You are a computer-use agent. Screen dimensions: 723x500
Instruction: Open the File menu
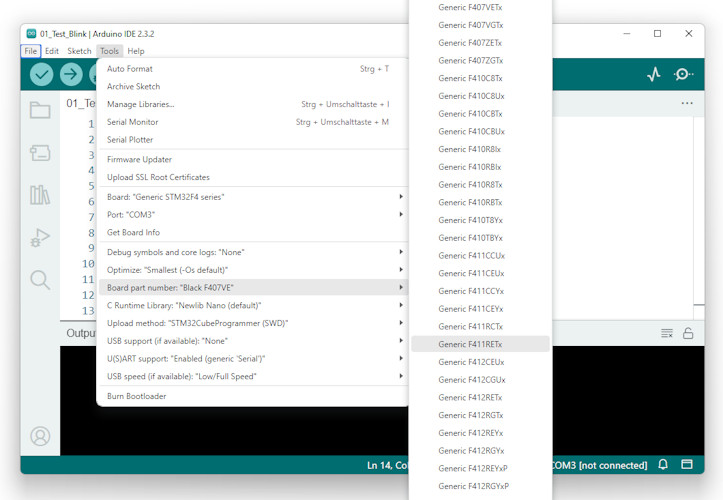coord(31,51)
